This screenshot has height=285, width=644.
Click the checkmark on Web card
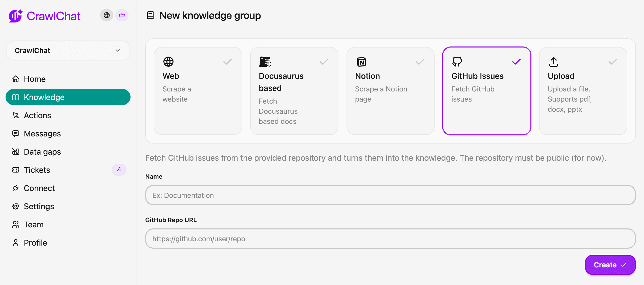(x=228, y=62)
